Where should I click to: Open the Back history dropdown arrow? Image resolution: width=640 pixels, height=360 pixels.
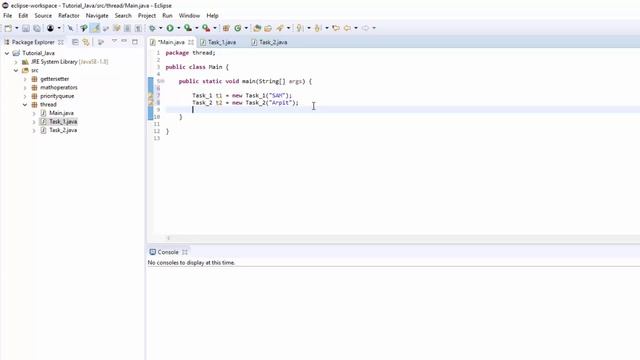(356, 28)
